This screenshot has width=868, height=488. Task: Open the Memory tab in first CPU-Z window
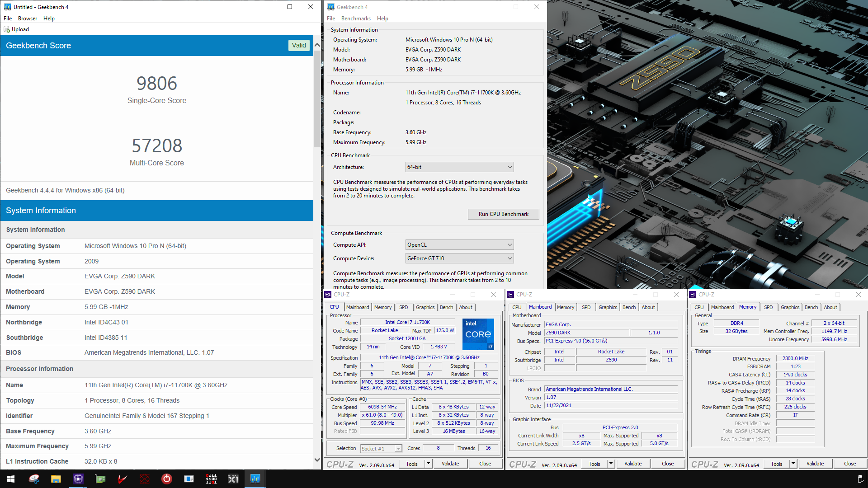point(383,307)
